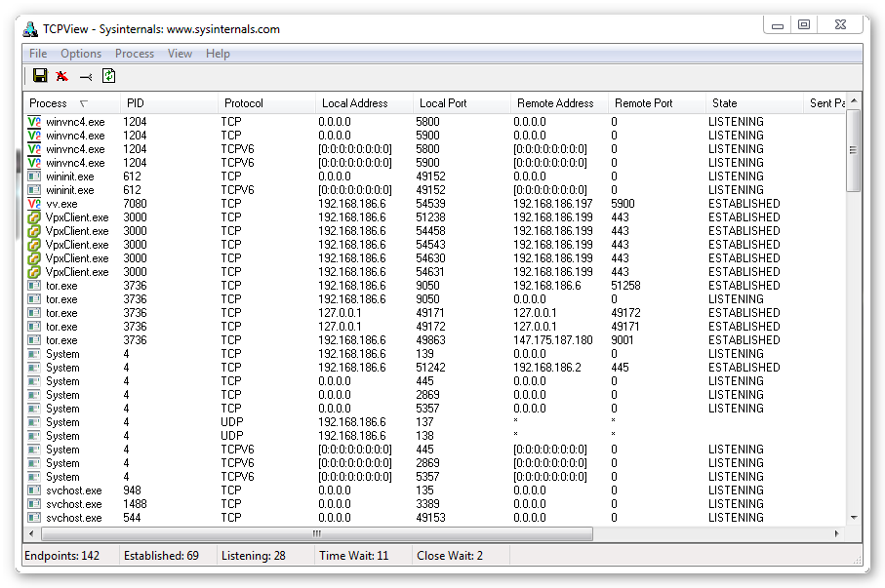Open the Help menu
The height and width of the screenshot is (588, 885).
(218, 54)
